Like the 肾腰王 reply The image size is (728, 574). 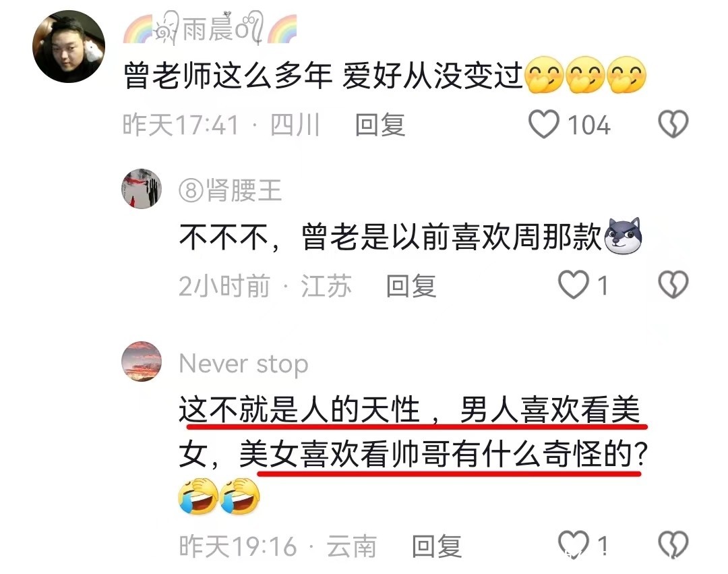click(574, 285)
